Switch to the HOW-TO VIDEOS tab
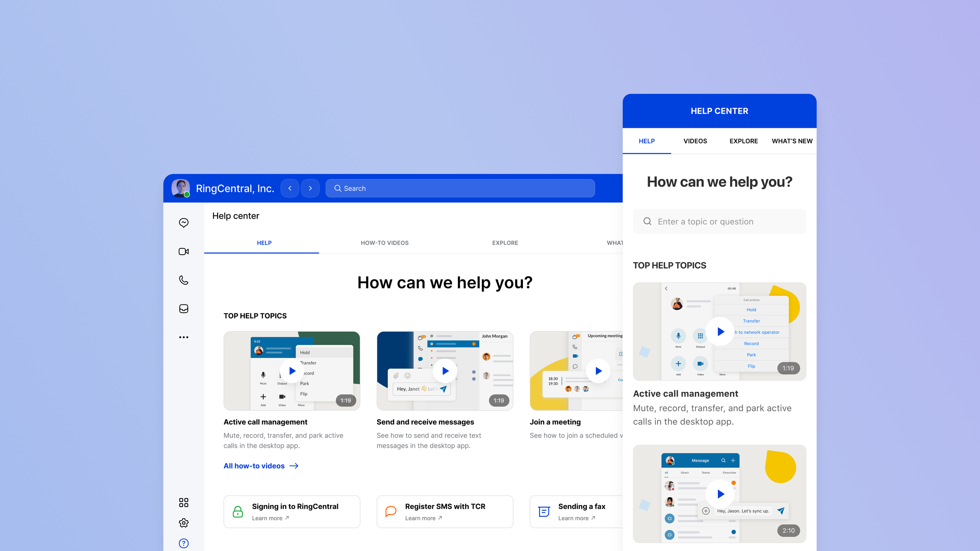The height and width of the screenshot is (551, 980). [x=385, y=243]
